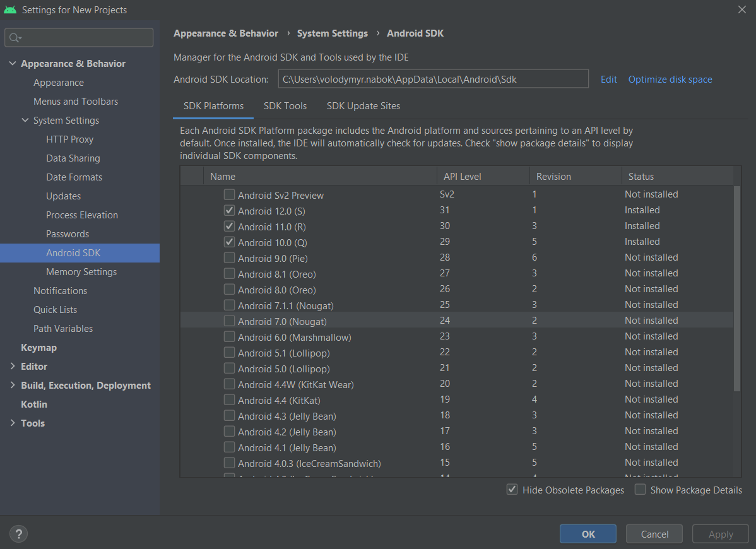
Task: Click the OK button
Action: pos(588,534)
